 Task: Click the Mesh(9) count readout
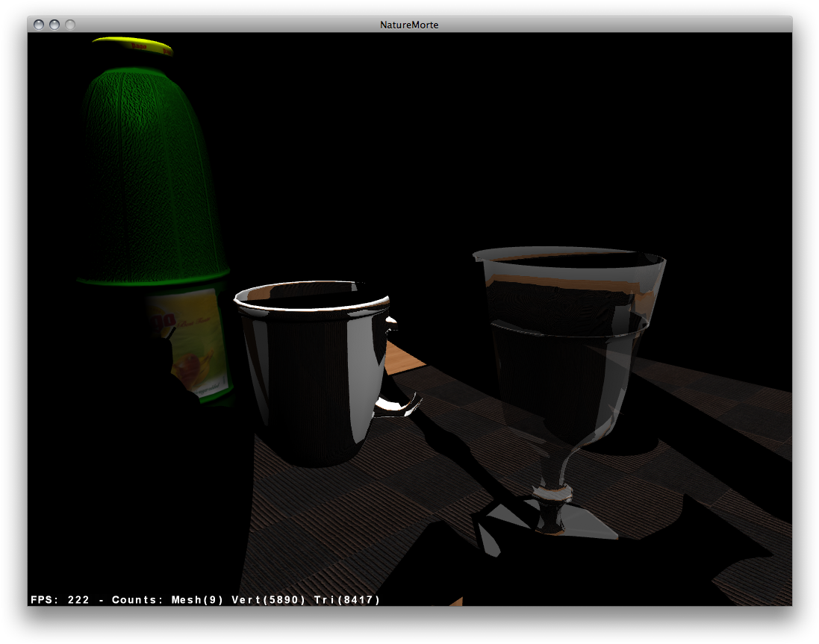199,600
